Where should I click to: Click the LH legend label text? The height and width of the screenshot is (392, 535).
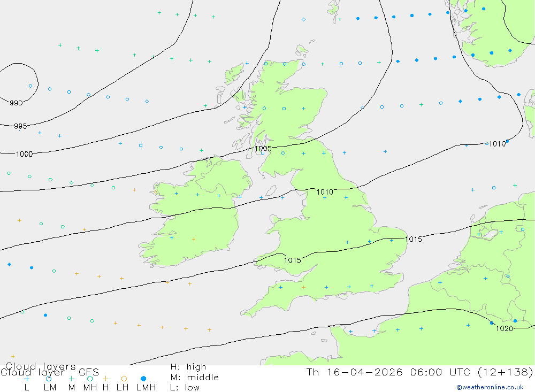tap(123, 388)
